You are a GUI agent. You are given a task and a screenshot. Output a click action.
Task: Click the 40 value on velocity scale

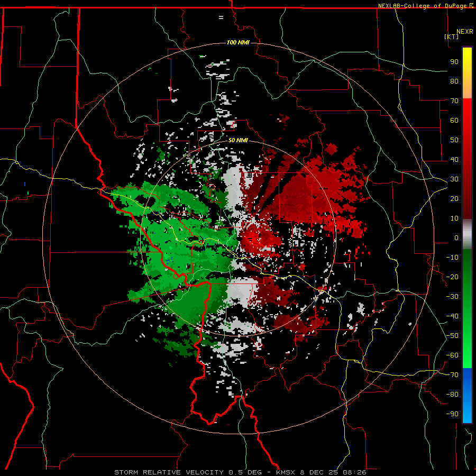click(454, 159)
